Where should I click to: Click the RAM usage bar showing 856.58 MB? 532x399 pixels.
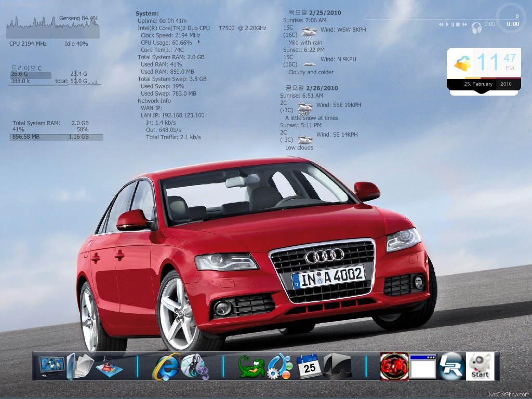tap(56, 137)
